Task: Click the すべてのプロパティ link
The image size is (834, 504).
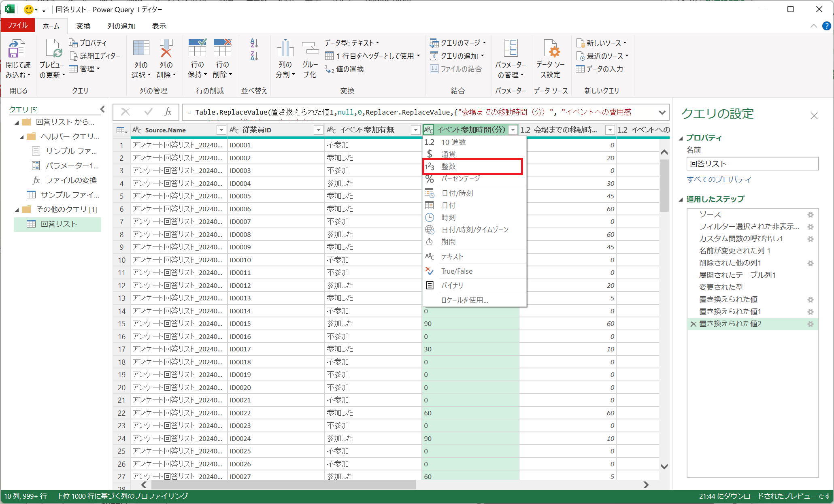Action: (719, 179)
